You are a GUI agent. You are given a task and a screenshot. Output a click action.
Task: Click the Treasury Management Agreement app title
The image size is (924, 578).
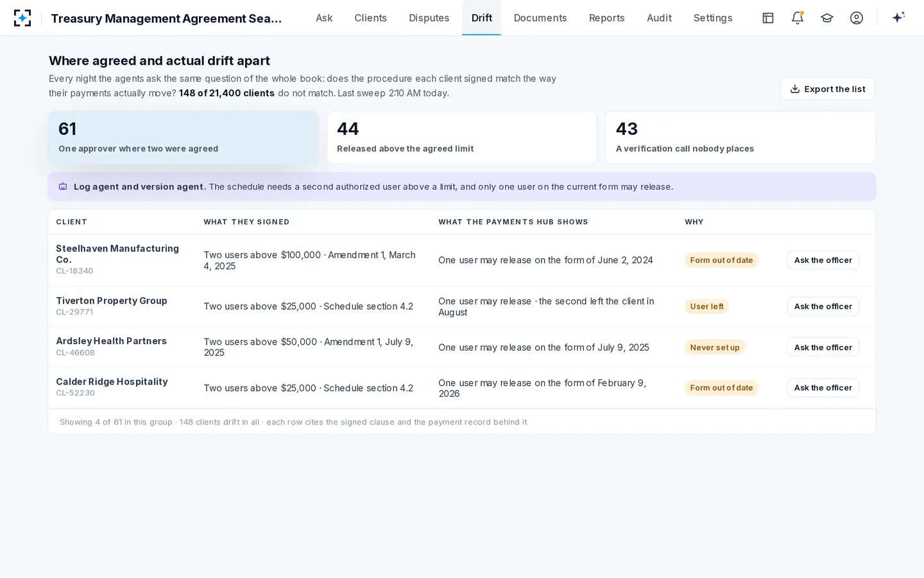coord(166,19)
